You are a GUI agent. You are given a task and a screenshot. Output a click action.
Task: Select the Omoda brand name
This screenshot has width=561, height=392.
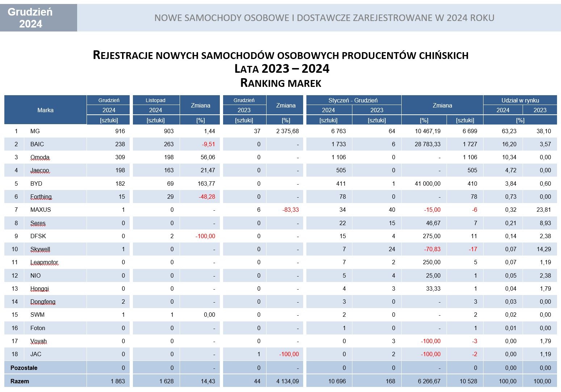pyautogui.click(x=40, y=157)
